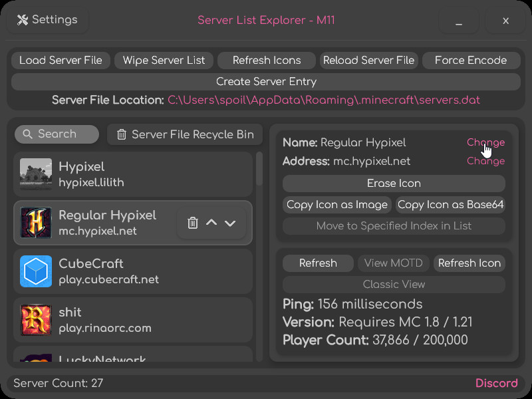Click Change next to server Address
Image resolution: width=532 pixels, height=399 pixels.
485,161
